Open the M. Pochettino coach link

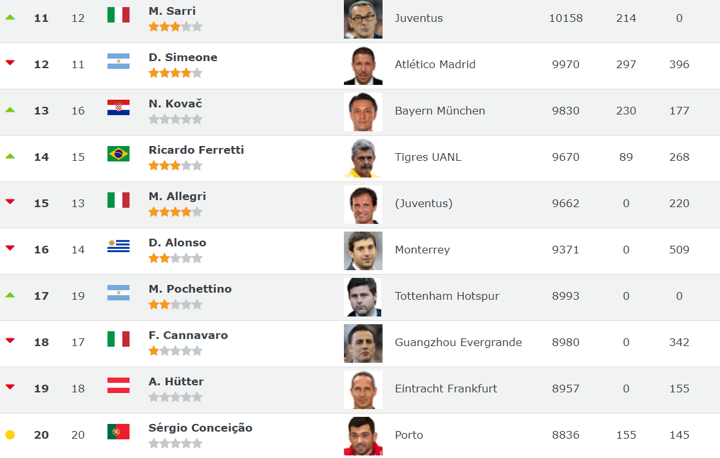click(x=190, y=289)
